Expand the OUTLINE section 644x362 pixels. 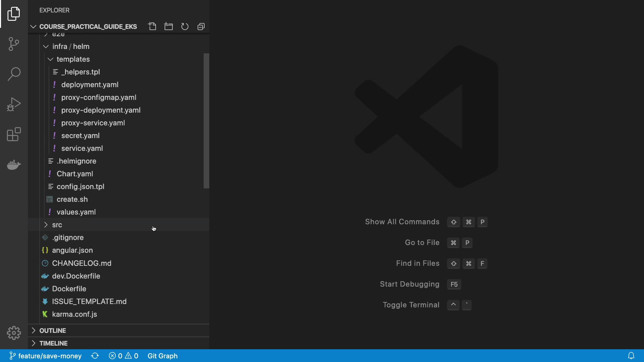[53, 330]
